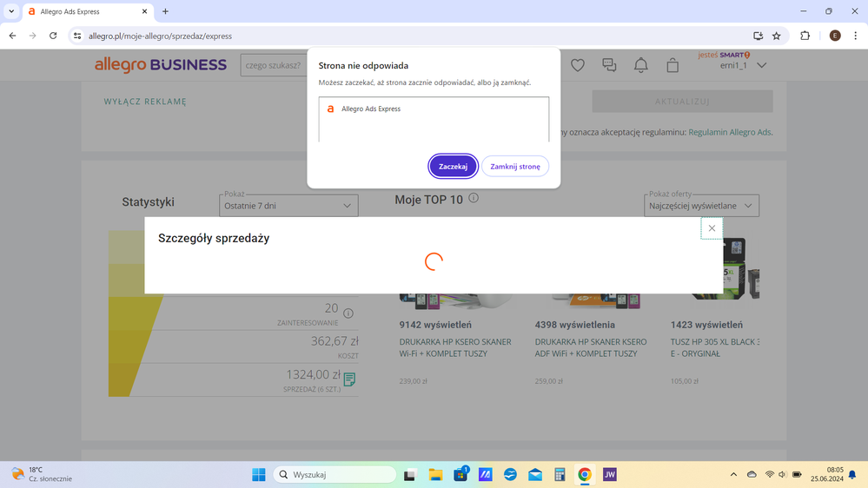This screenshot has width=868, height=488.
Task: Click the info icon next to Moje TOP 10
Action: (474, 198)
